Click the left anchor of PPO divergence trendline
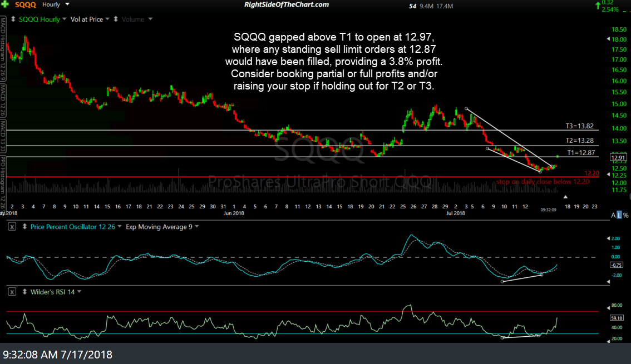 [x=502, y=282]
